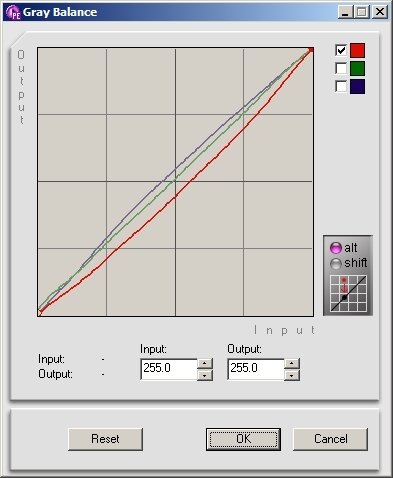Click the maximize button in title bar
The image size is (393, 478).
tap(362, 12)
